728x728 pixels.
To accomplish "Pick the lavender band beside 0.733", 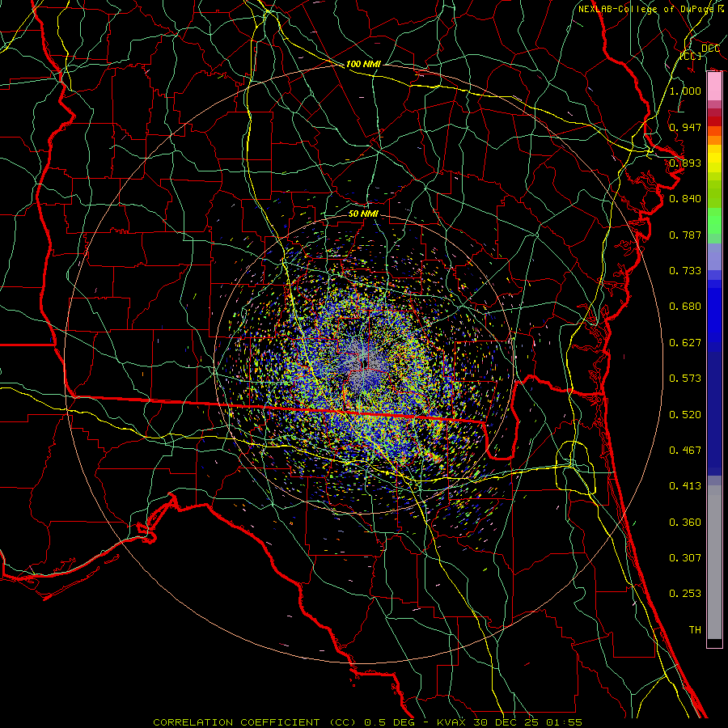I will click(714, 256).
